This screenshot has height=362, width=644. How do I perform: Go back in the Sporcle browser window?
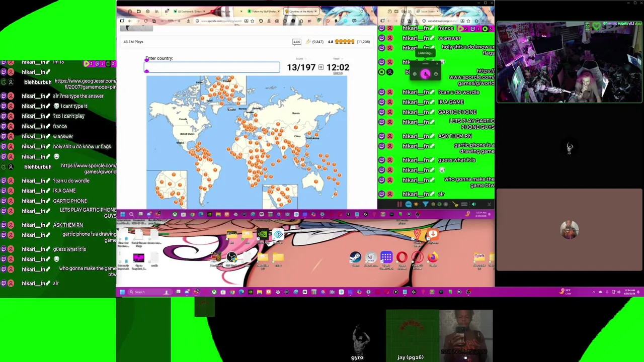(130, 21)
